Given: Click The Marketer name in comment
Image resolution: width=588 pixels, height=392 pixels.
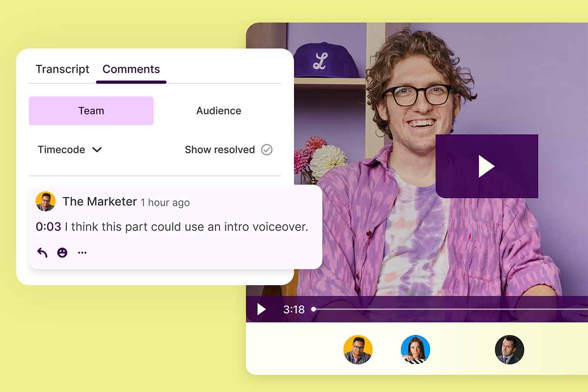Looking at the screenshot, I should [99, 201].
